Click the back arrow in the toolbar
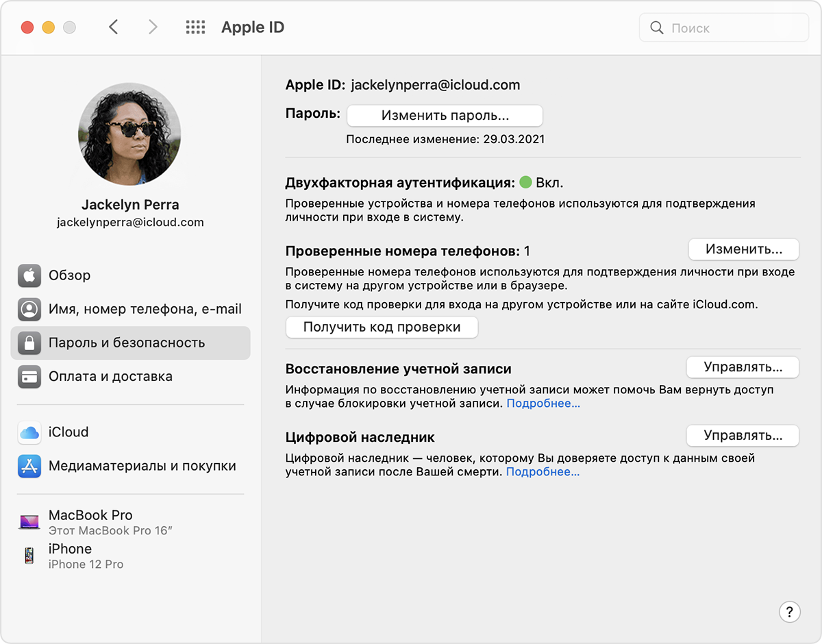 pos(114,27)
